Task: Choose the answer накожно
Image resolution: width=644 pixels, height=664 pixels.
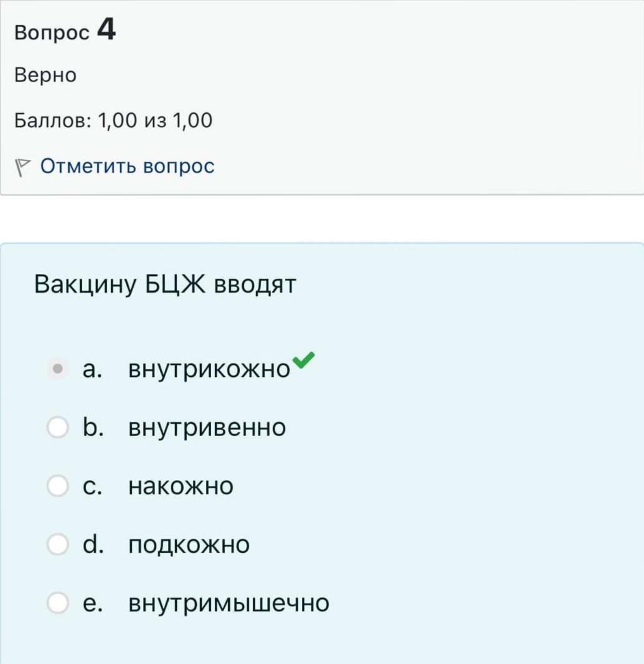Action: [x=181, y=486]
